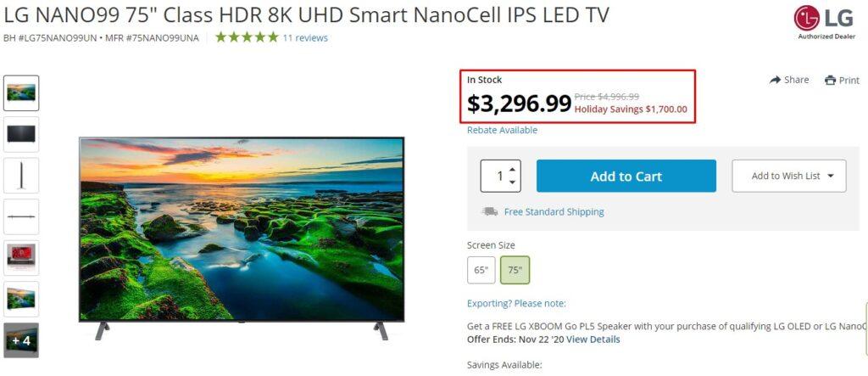Add the TV to cart
Image resolution: width=868 pixels, height=376 pixels.
(x=626, y=176)
